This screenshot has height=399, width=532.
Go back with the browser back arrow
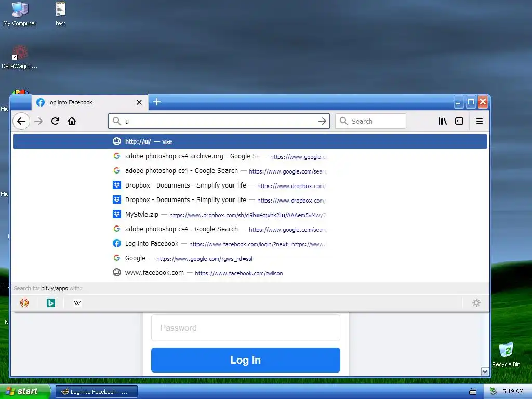21,121
